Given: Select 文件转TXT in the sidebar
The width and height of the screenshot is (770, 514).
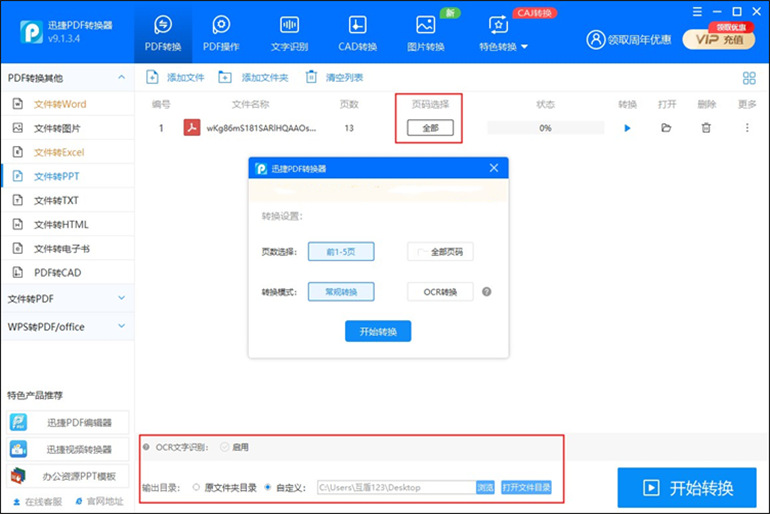Looking at the screenshot, I should point(68,200).
